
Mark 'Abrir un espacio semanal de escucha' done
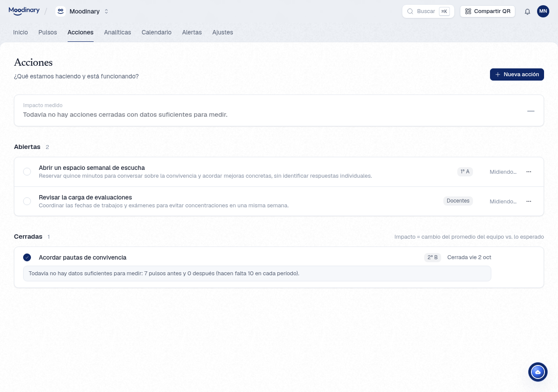pos(27,172)
